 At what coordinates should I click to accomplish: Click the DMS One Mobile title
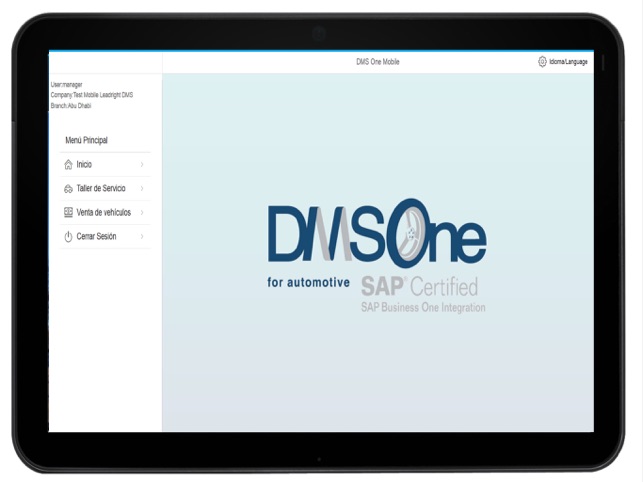tap(378, 62)
